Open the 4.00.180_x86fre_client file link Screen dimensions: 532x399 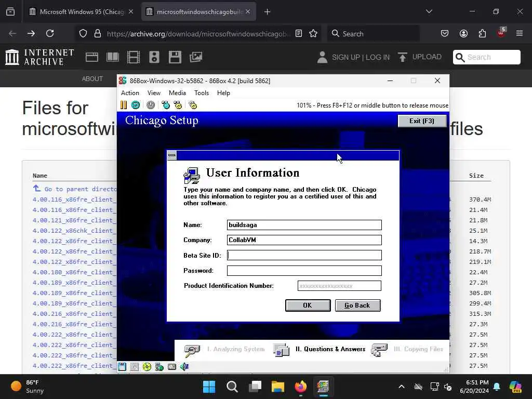pyautogui.click(x=74, y=272)
